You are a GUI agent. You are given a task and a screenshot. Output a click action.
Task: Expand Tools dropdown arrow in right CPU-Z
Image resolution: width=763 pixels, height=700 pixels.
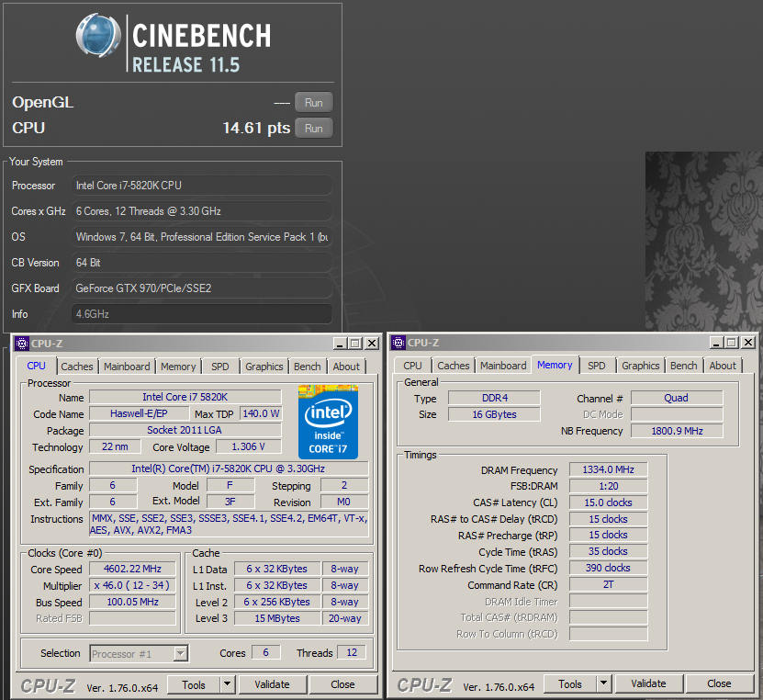pyautogui.click(x=604, y=684)
